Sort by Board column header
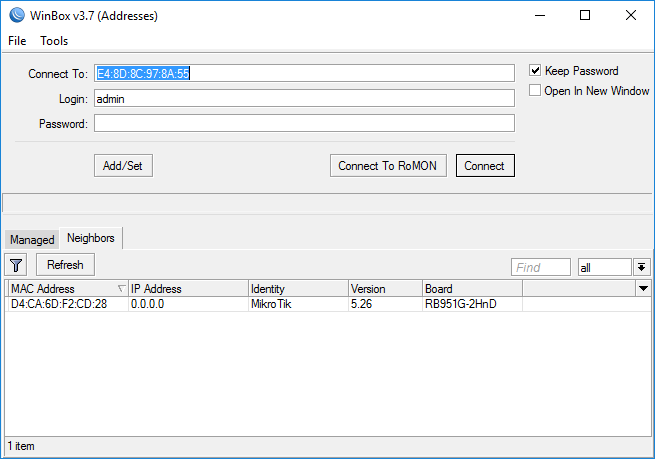655x459 pixels. [x=472, y=289]
